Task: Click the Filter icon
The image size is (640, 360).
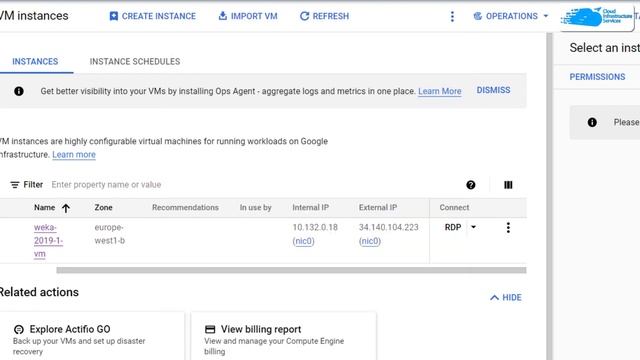Action: click(15, 185)
